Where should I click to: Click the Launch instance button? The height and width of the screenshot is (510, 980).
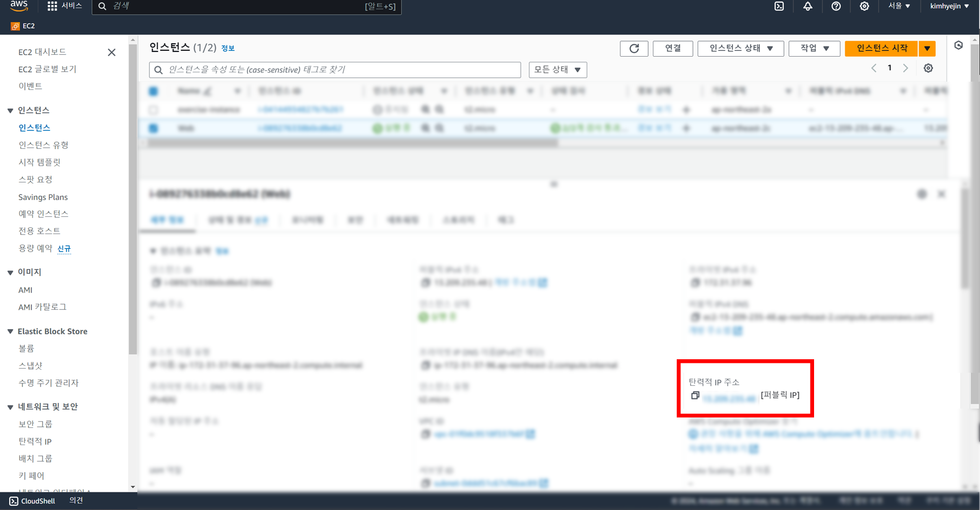[x=882, y=48]
